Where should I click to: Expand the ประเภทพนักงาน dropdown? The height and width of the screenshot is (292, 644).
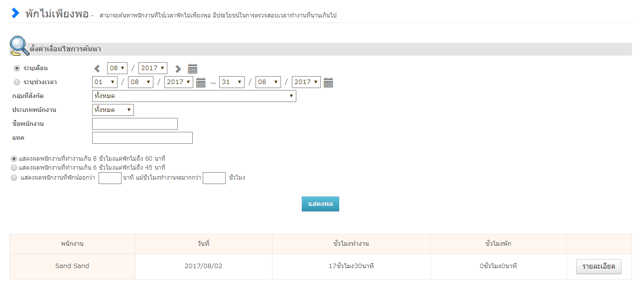click(x=113, y=110)
